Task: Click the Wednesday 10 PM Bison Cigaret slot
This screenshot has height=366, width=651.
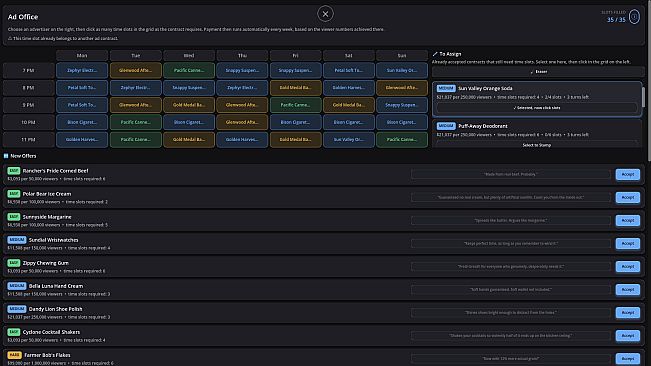Action: point(189,122)
